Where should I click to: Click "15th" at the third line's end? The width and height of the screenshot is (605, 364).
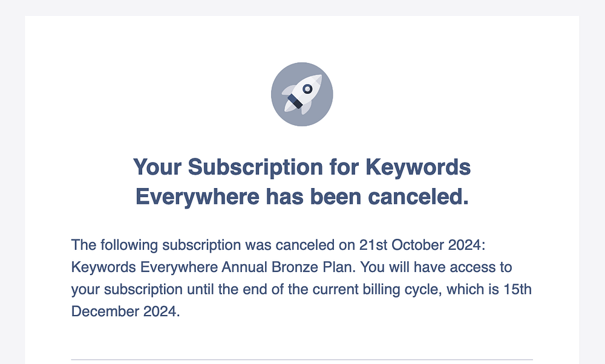517,290
